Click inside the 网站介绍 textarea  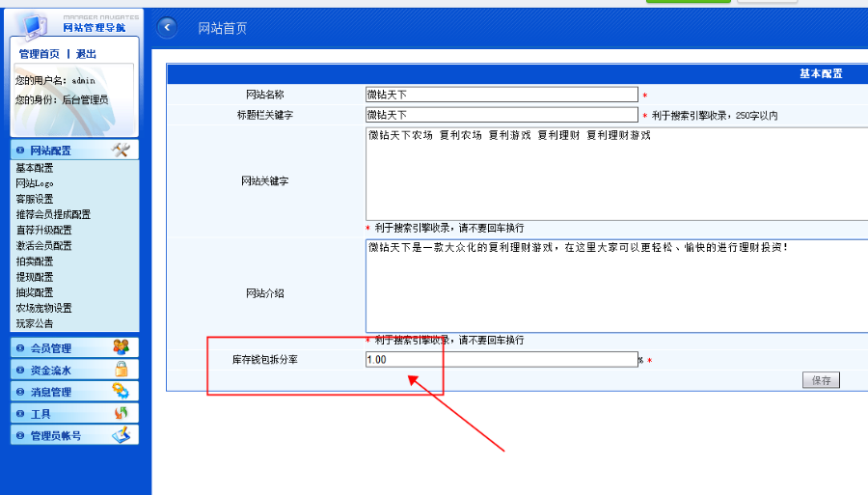tap(616, 286)
